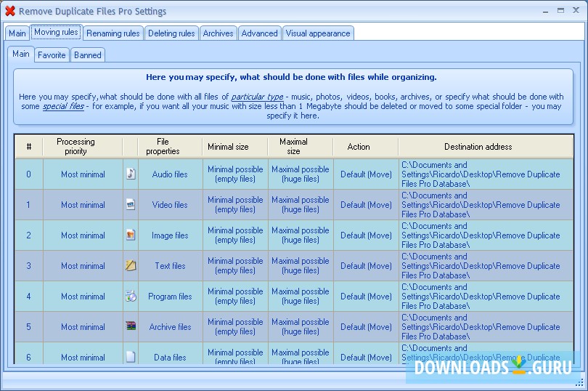Click 'Default (Move)' action in Data files row
This screenshot has height=391, width=588.
pos(366,355)
